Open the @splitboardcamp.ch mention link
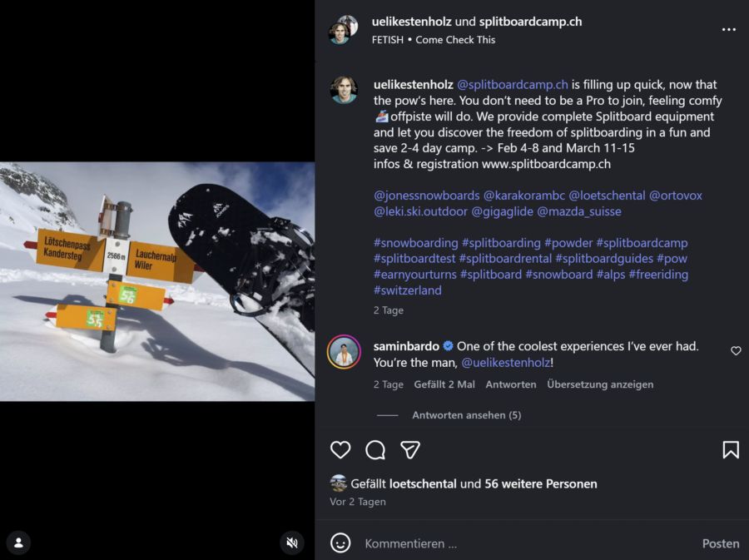Image resolution: width=749 pixels, height=560 pixels. coord(513,84)
